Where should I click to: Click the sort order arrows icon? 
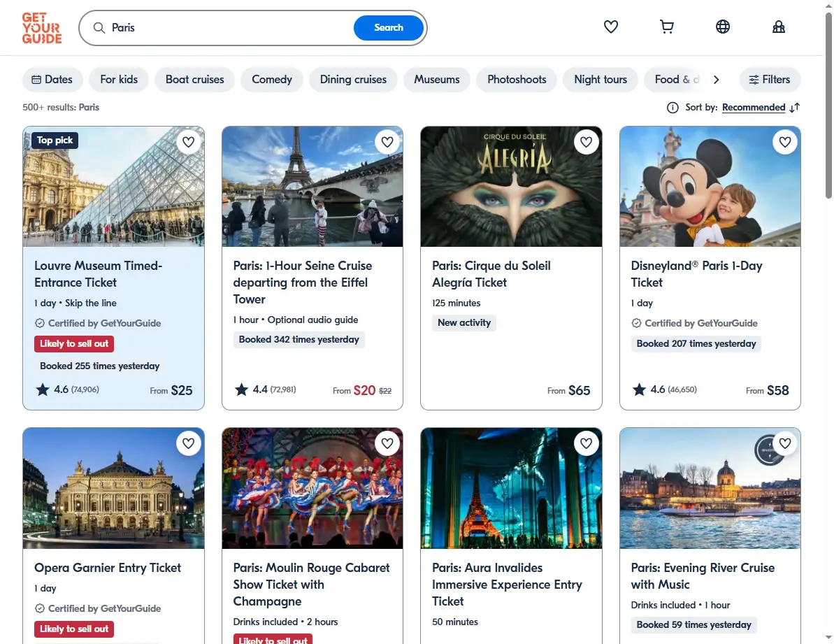pyautogui.click(x=795, y=108)
